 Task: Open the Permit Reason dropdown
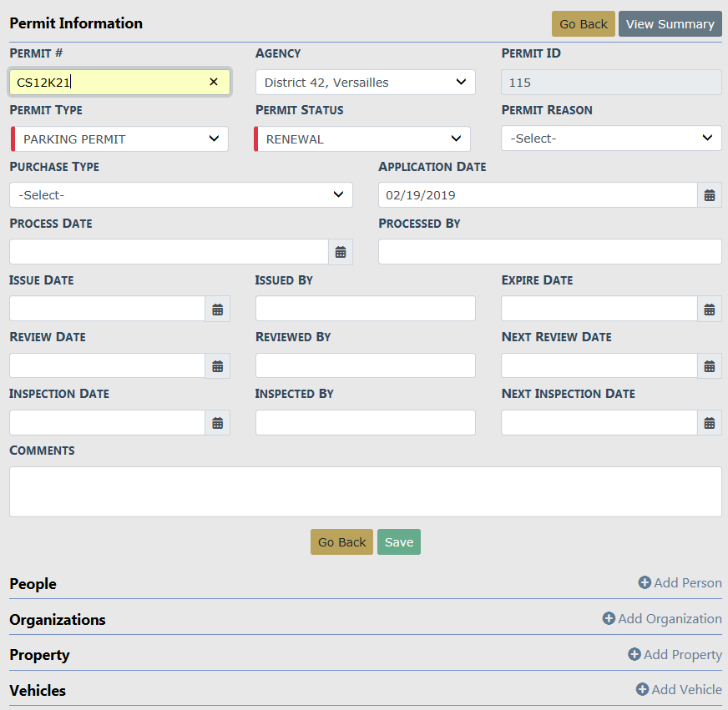click(x=611, y=138)
